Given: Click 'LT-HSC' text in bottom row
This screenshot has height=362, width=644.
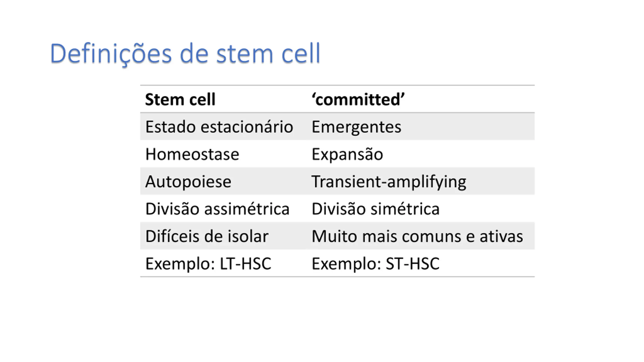Looking at the screenshot, I should tap(246, 263).
